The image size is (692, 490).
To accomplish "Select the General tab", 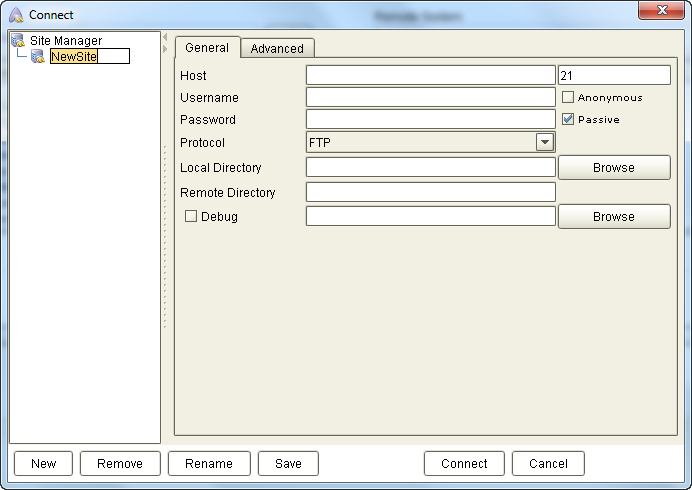I will point(207,48).
